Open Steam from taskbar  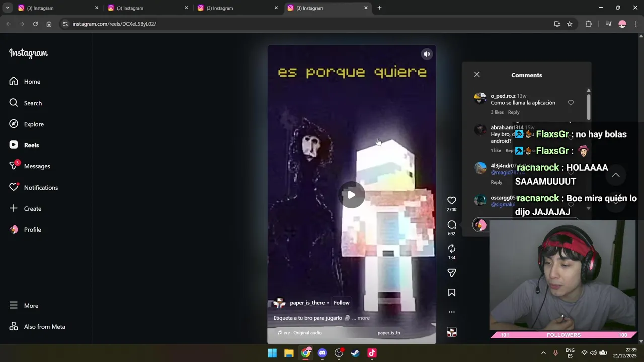click(355, 353)
